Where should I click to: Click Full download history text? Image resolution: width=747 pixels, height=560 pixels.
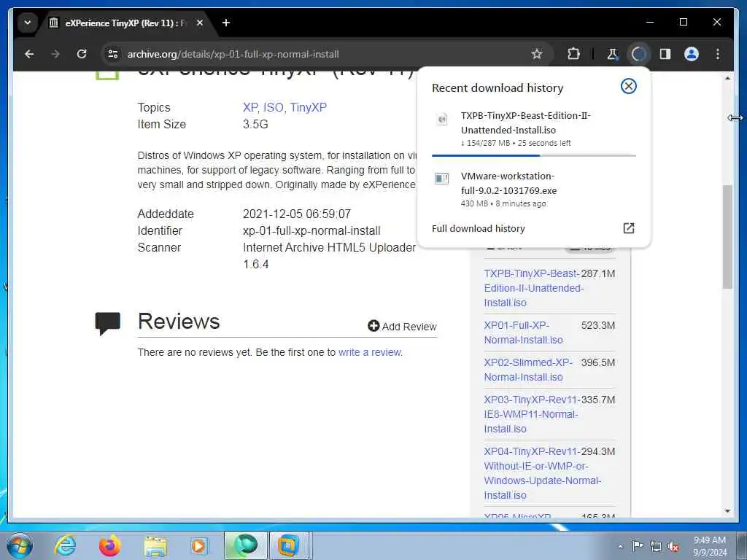pyautogui.click(x=479, y=228)
